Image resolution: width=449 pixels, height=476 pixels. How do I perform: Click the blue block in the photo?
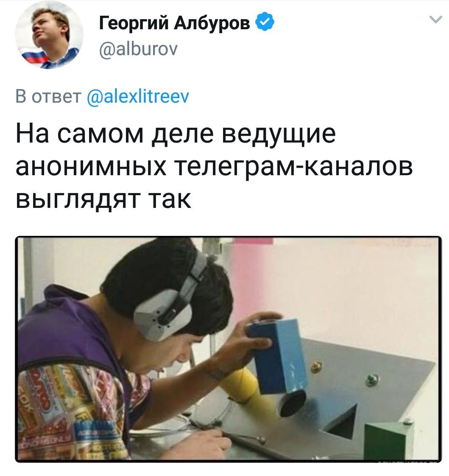click(277, 355)
